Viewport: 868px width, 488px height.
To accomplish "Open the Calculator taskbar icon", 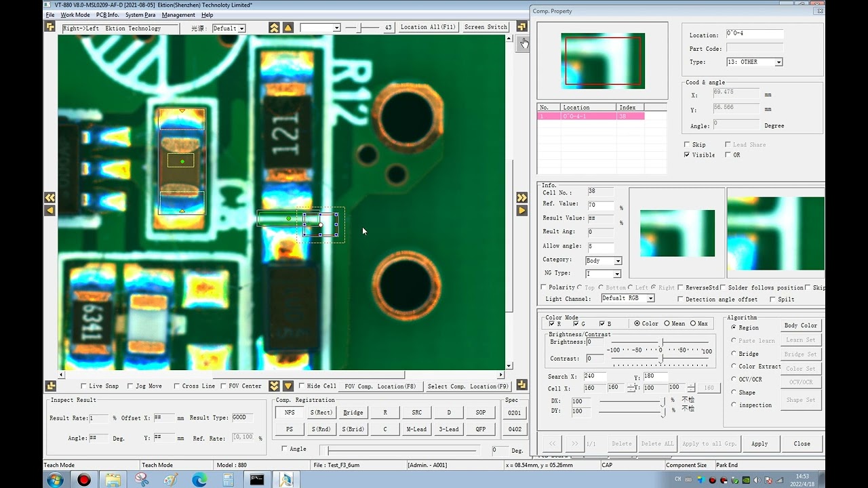I will [x=228, y=480].
